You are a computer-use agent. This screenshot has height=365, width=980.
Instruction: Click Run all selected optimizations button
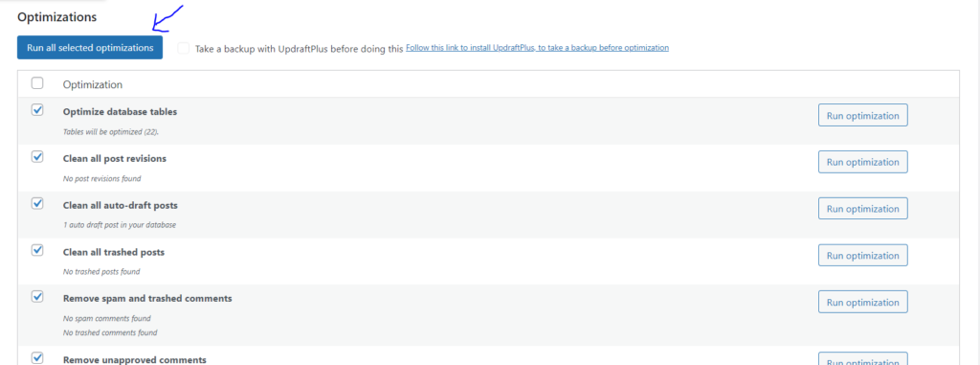[90, 48]
